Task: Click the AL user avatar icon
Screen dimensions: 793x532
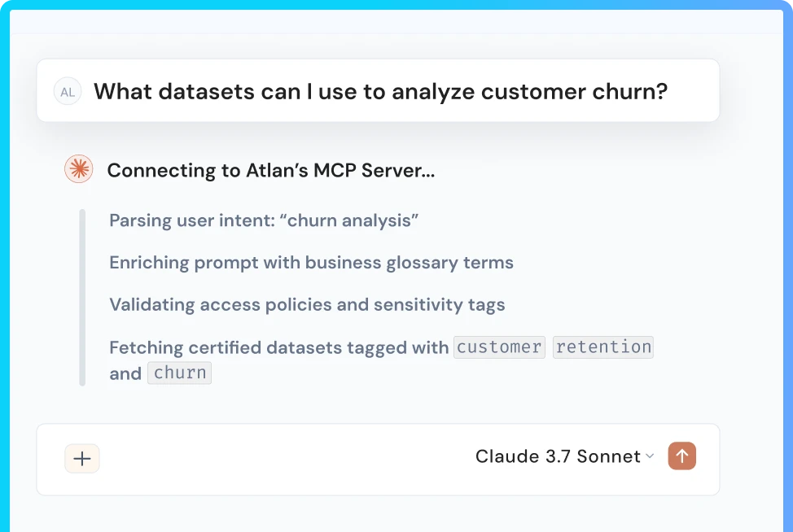Action: (68, 92)
